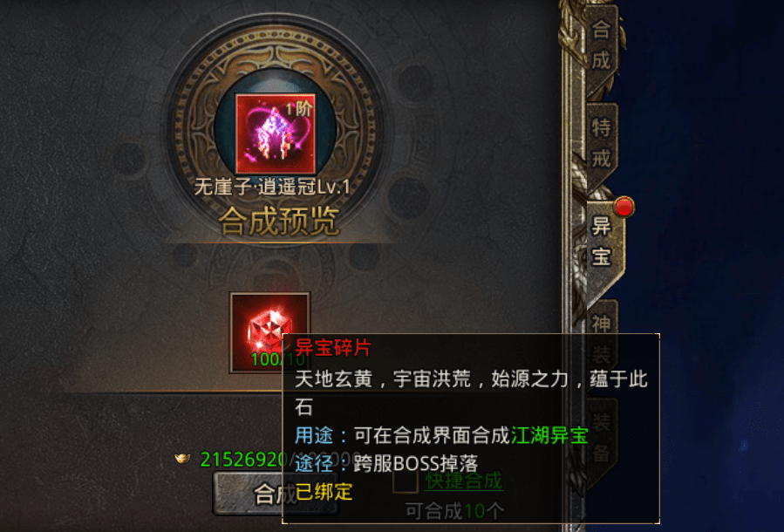Switch to the 特戒 side tab

click(x=601, y=144)
